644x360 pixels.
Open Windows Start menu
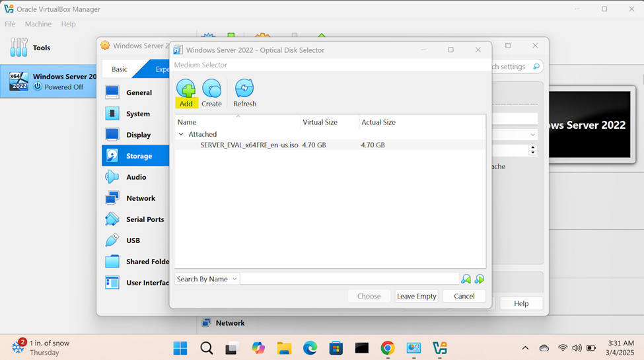pyautogui.click(x=180, y=348)
